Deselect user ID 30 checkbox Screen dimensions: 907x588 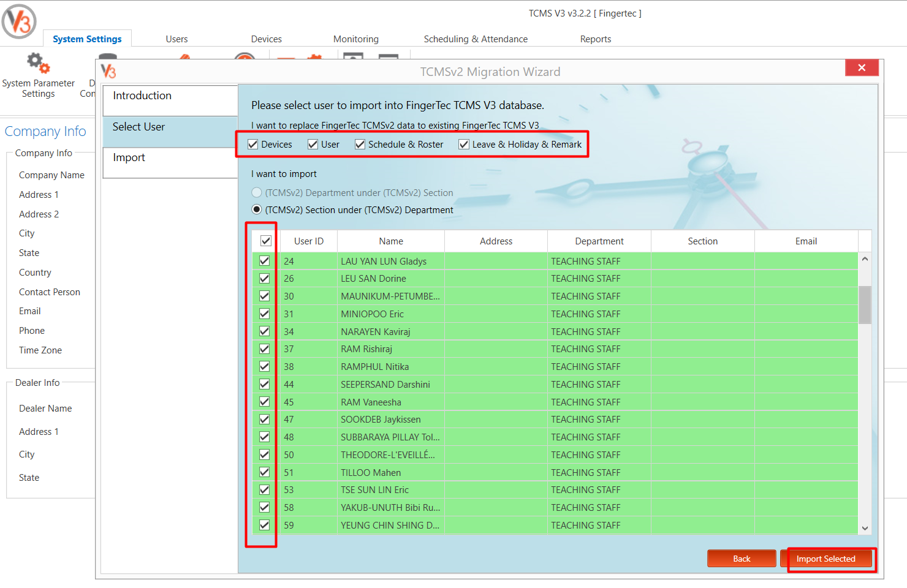tap(264, 296)
